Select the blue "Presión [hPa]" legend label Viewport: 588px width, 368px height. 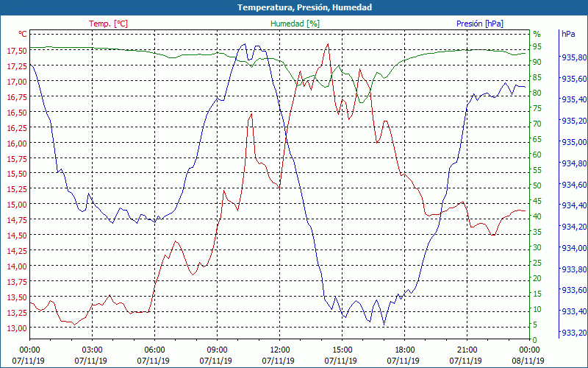(480, 24)
